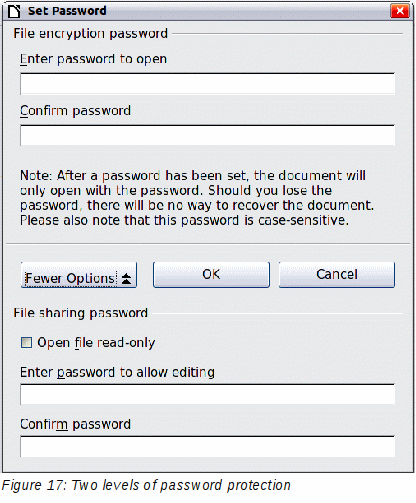This screenshot has height=503, width=416.
Task: Click the 'Enter password to open' label
Action: (93, 59)
